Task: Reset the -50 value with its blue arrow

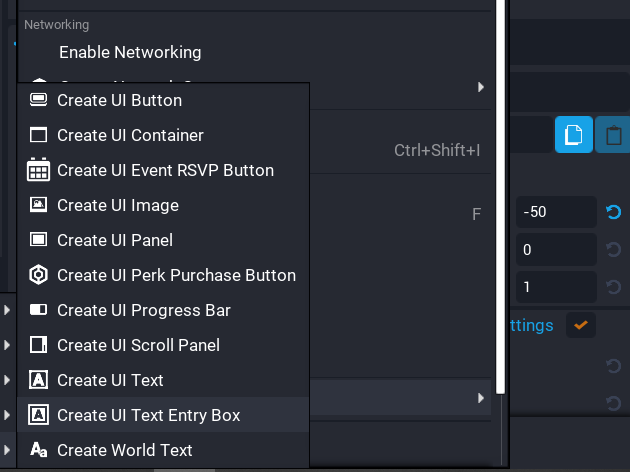Action: coord(613,212)
